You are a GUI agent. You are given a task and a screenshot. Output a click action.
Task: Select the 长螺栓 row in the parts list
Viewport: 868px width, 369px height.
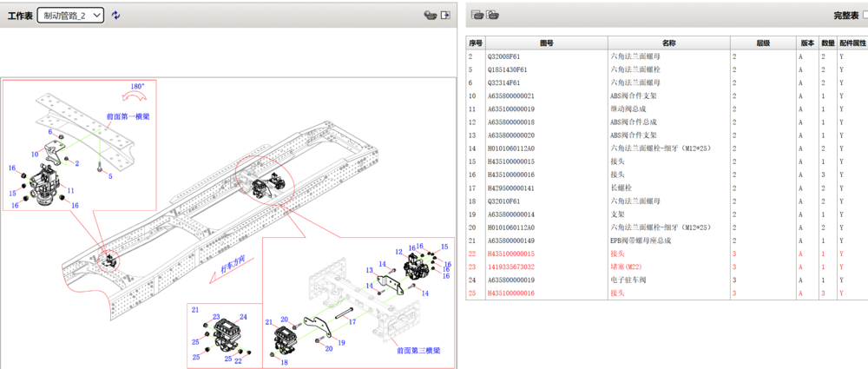tap(621, 188)
